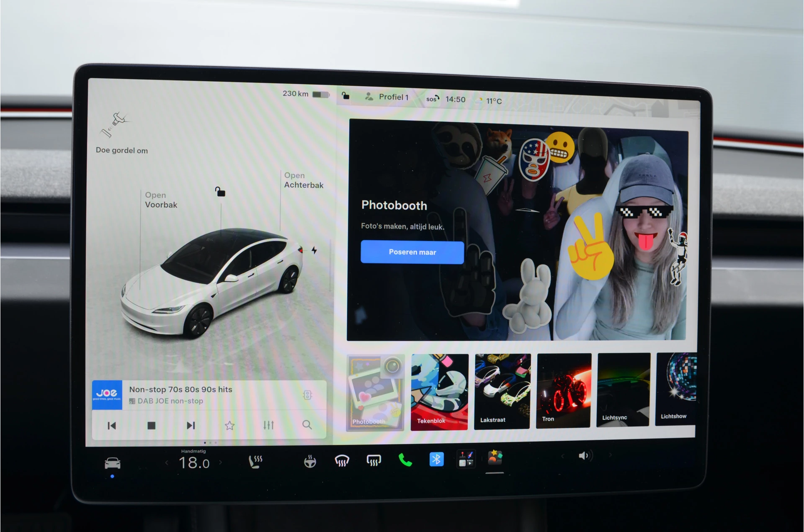This screenshot has height=532, width=804.
Task: Tap the Photobooth heading text
Action: pyautogui.click(x=394, y=206)
